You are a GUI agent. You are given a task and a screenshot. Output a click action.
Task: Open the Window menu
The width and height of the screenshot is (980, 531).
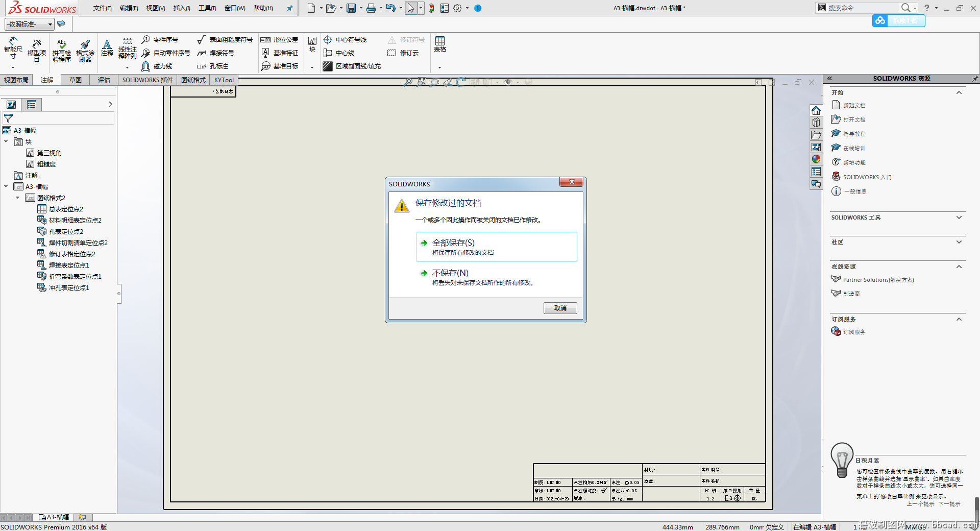tap(235, 8)
